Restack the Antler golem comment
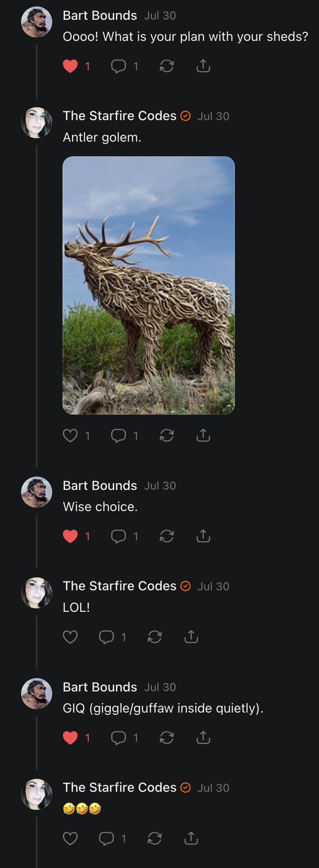Screen dimensions: 319x868 [x=167, y=435]
